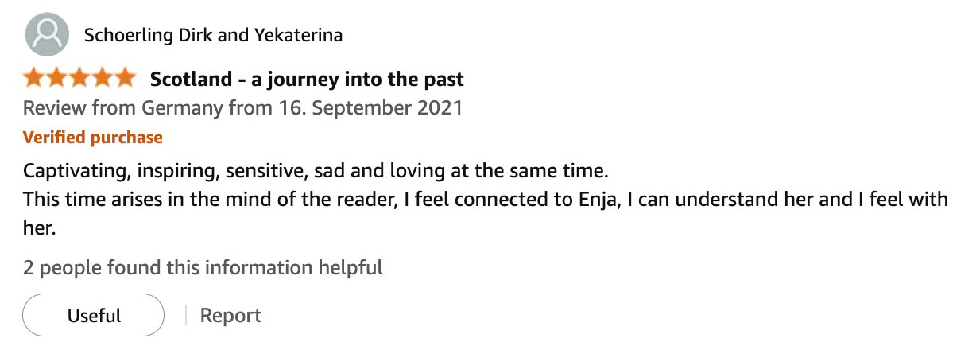Report this review
This screenshot has height=350, width=980.
[x=230, y=315]
